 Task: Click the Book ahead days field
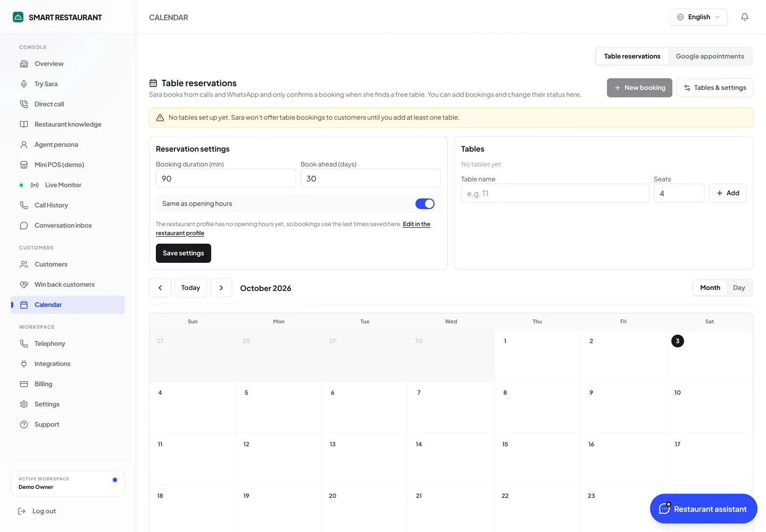click(x=370, y=178)
